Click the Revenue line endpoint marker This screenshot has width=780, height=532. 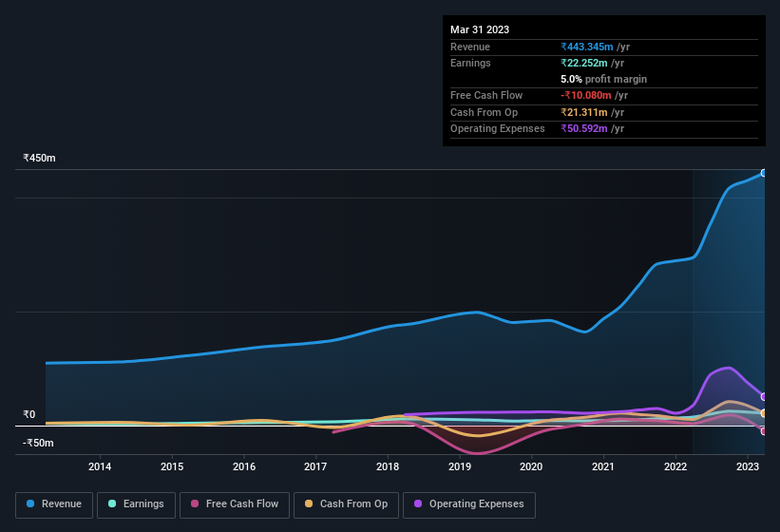764,173
